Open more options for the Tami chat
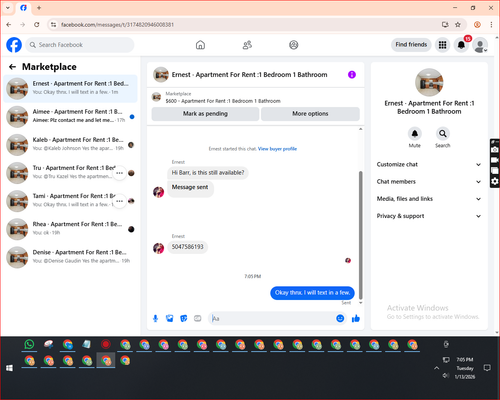Viewport: 500px width, 400px height. pyautogui.click(x=119, y=201)
